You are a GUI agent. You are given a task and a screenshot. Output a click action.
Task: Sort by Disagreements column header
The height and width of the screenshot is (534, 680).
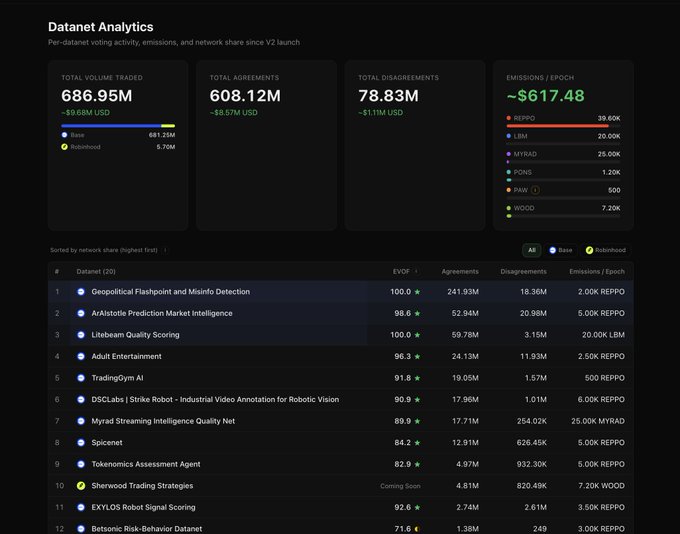point(523,272)
